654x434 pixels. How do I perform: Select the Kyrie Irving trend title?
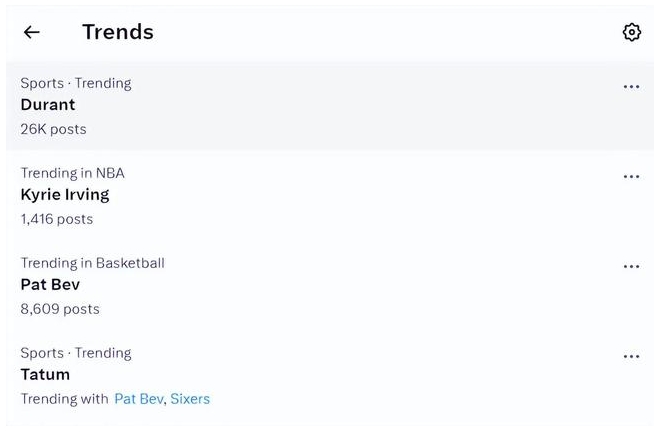65,194
